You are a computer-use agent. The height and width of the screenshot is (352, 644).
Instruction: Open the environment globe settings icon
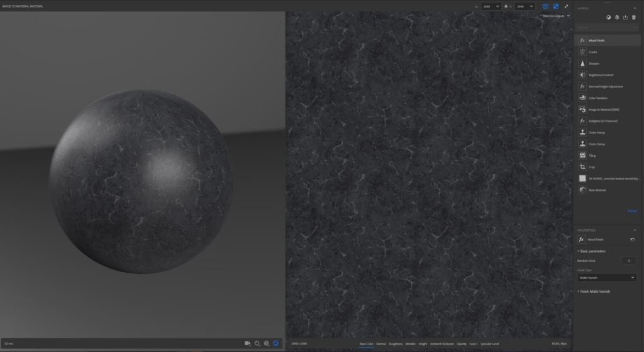click(x=267, y=343)
